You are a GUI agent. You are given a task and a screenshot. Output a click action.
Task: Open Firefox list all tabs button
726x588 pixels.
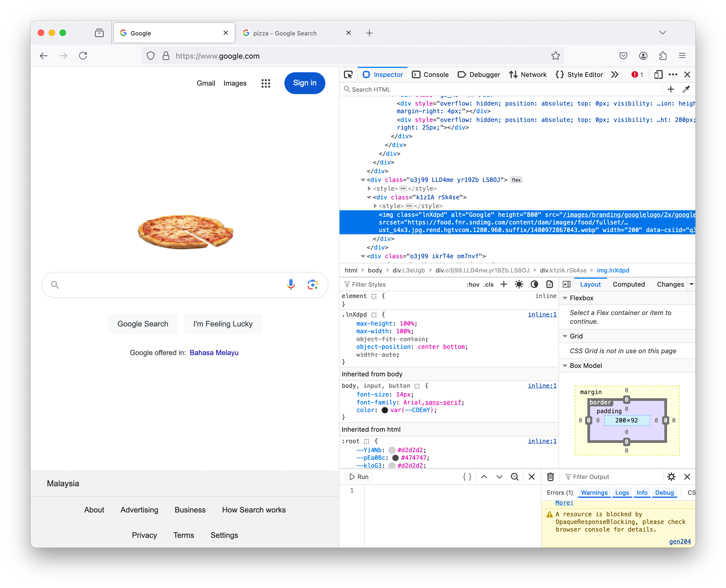(x=663, y=33)
